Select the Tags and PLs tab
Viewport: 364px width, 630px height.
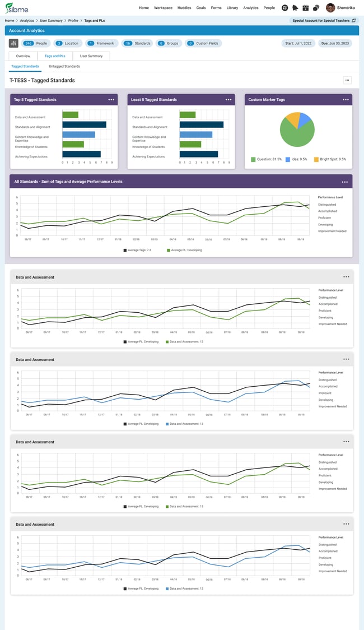(55, 56)
